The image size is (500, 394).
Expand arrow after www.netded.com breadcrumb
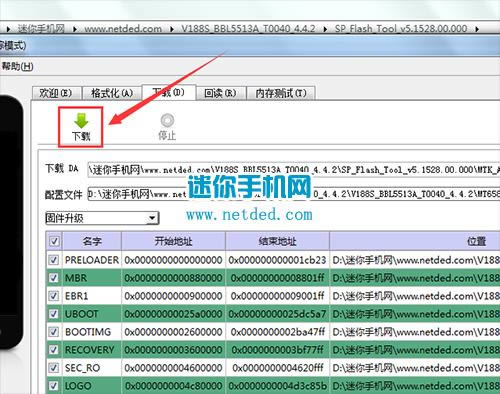172,29
